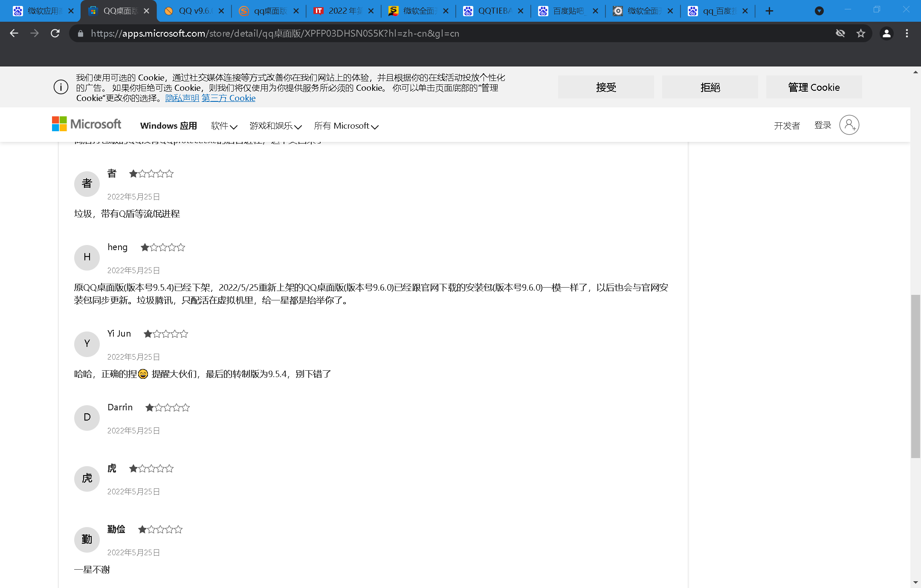Click the new tab plus icon

(x=769, y=11)
